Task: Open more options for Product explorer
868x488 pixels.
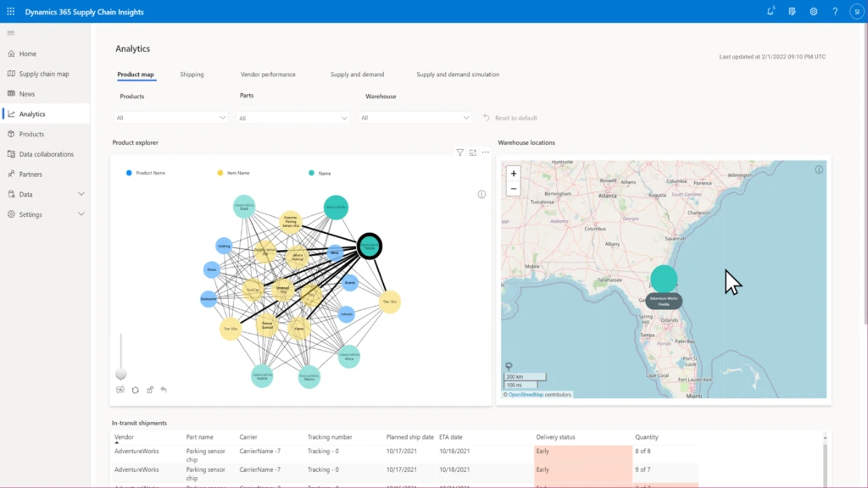Action: click(485, 152)
